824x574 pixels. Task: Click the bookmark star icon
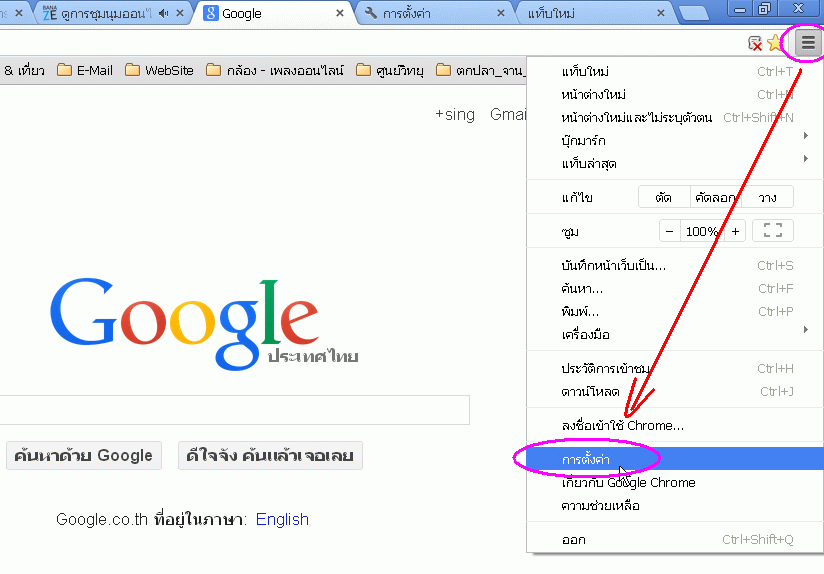tap(776, 43)
